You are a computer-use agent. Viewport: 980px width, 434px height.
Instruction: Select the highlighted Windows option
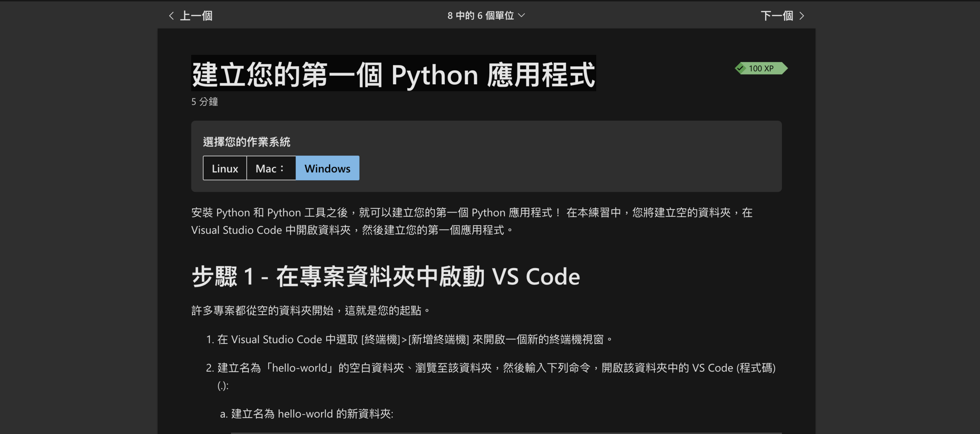pyautogui.click(x=327, y=168)
